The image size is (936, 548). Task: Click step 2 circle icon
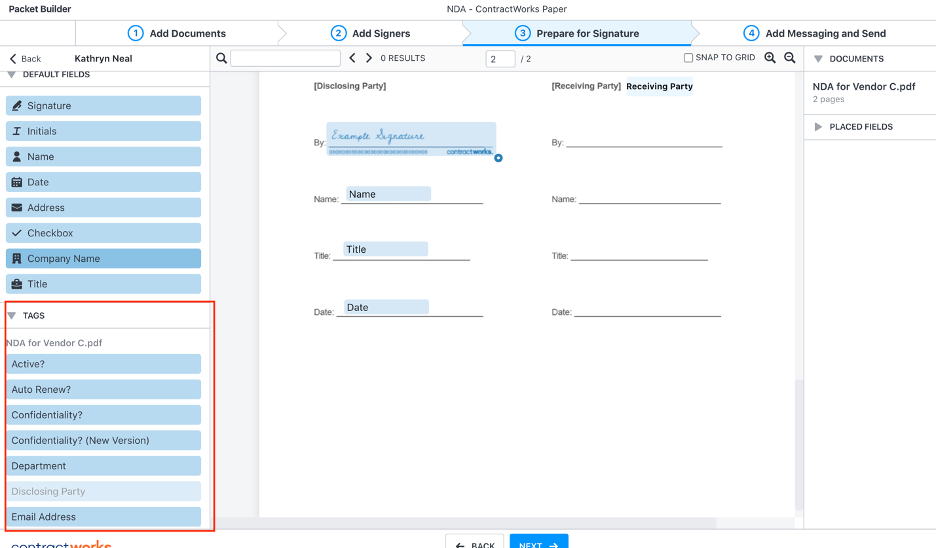(338, 33)
